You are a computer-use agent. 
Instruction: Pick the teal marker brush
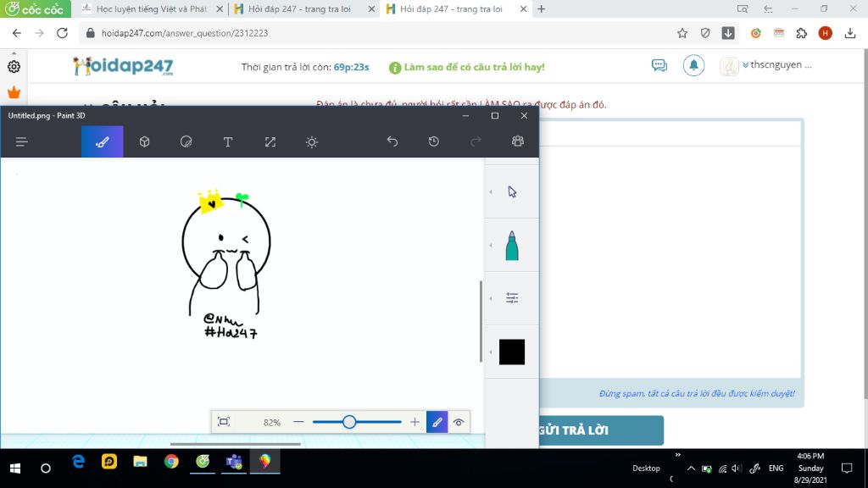[512, 245]
